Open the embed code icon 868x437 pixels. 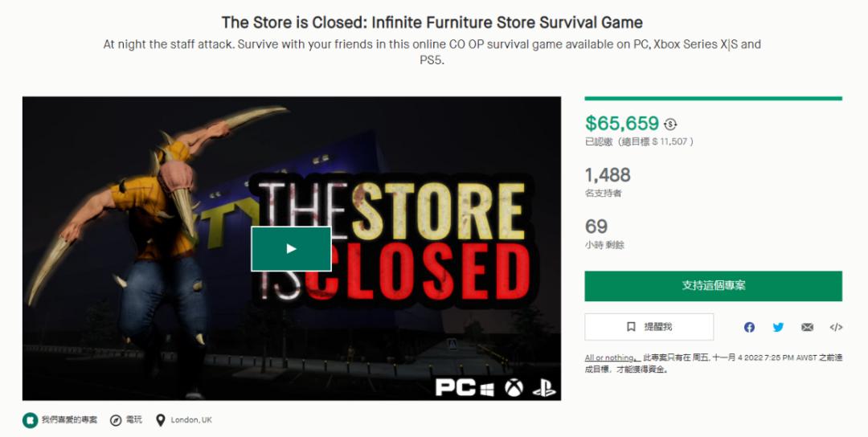pyautogui.click(x=836, y=327)
